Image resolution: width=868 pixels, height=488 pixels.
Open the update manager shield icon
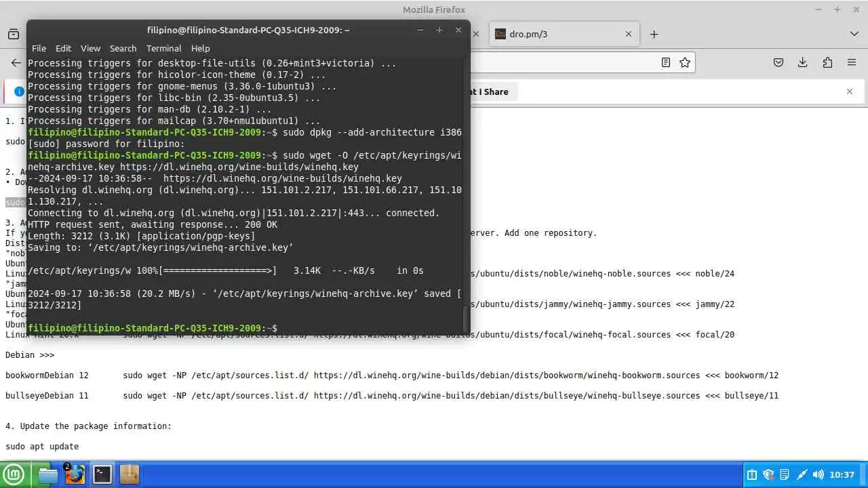pyautogui.click(x=768, y=474)
